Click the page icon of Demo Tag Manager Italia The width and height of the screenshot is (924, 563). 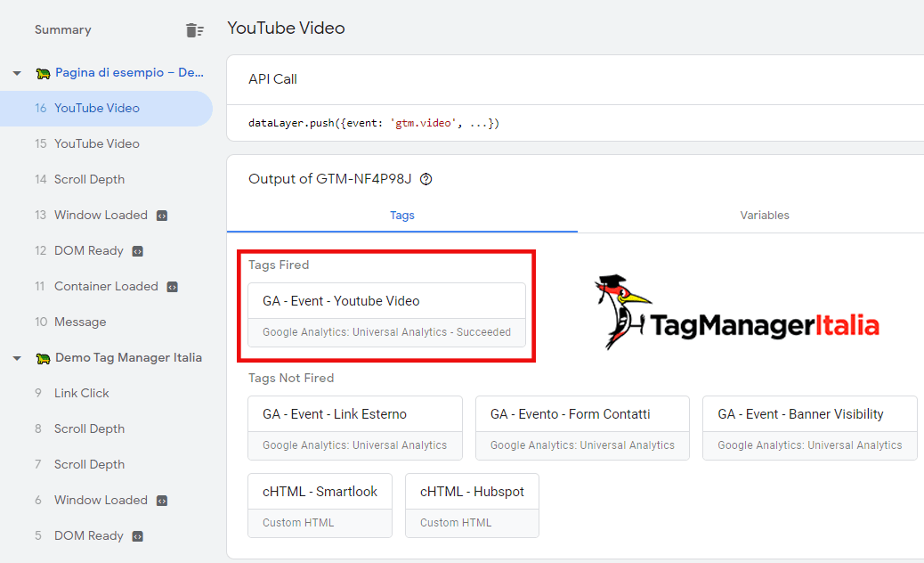[x=43, y=358]
